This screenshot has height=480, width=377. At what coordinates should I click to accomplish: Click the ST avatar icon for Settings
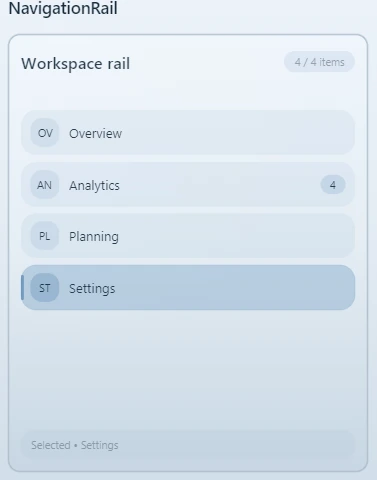(45, 288)
